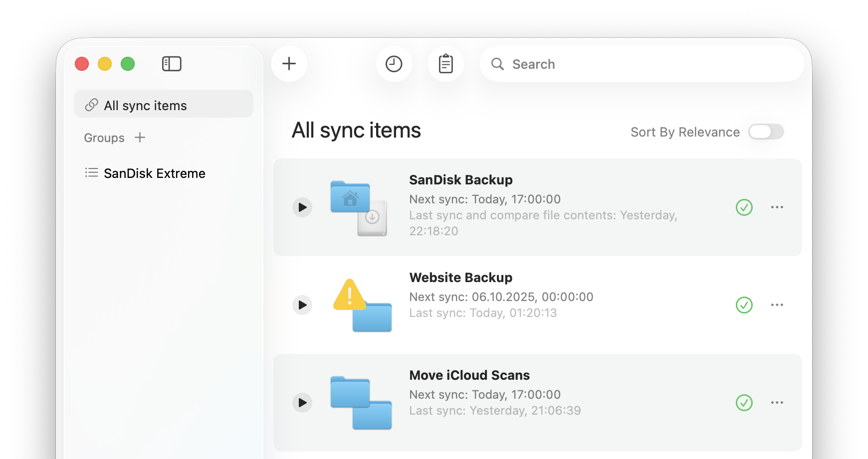Add a new group with plus icon
868x459 pixels.
click(140, 138)
